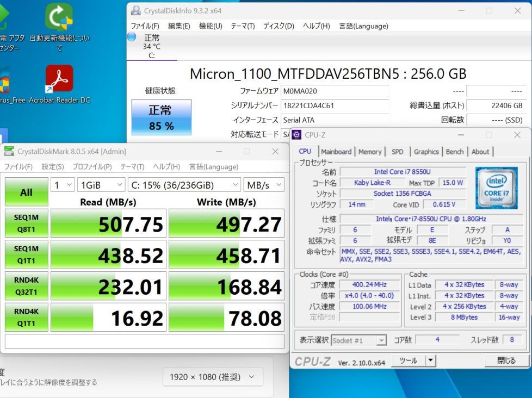Viewport: 532px width, 398px height.
Task: Open 言語(Language) menu in CrystalDiskMark
Action: (x=214, y=167)
